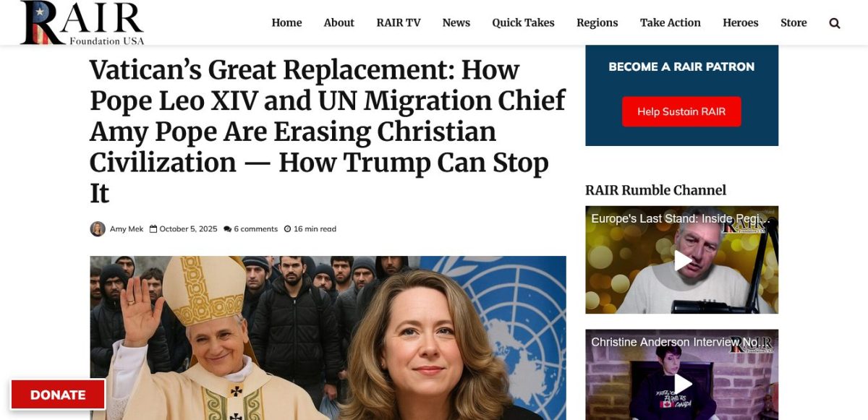Click the clock icon beside 16 min read

pyautogui.click(x=287, y=229)
